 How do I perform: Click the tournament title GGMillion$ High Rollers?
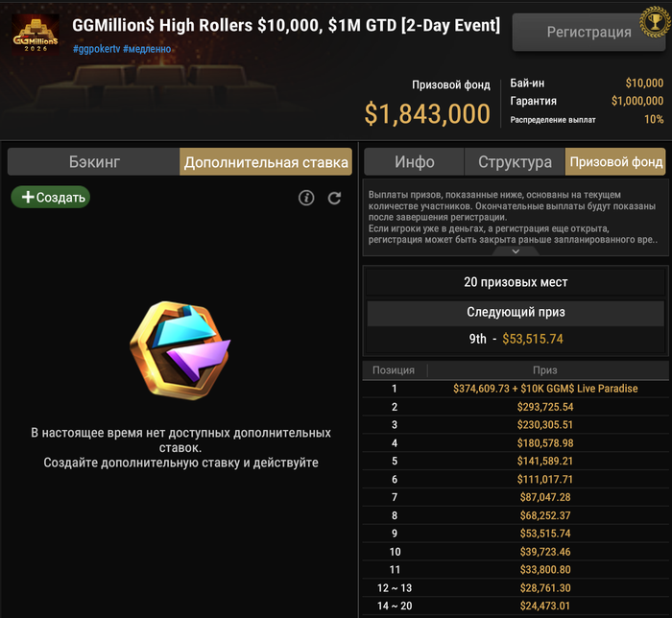tap(286, 25)
